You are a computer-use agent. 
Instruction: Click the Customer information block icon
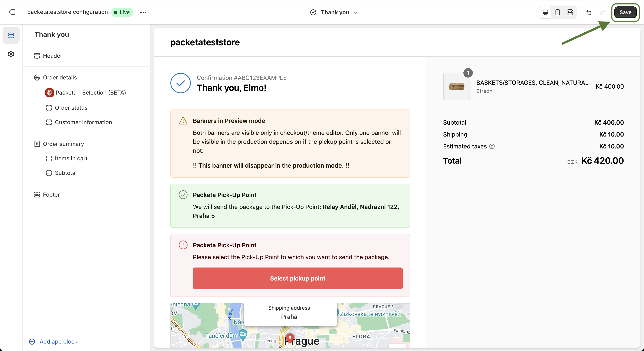(49, 122)
